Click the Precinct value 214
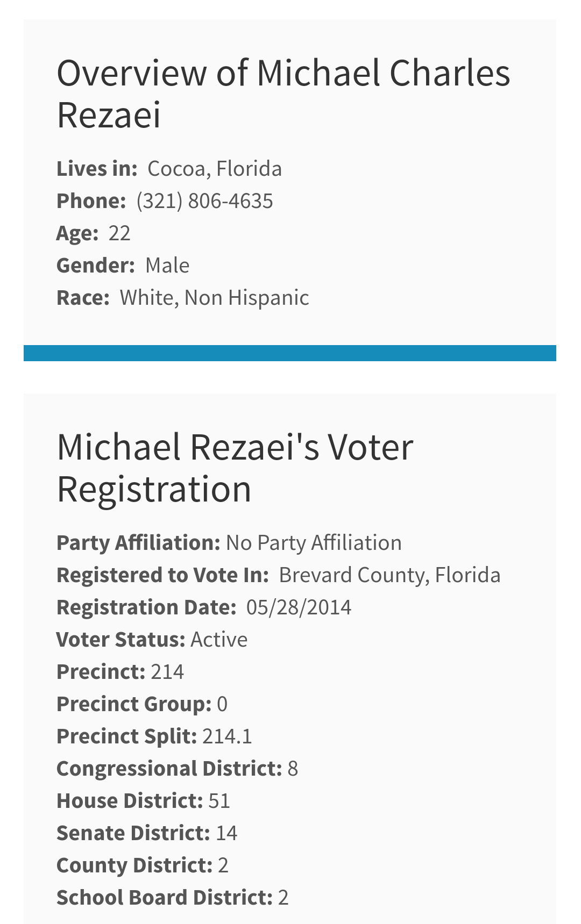 point(167,671)
